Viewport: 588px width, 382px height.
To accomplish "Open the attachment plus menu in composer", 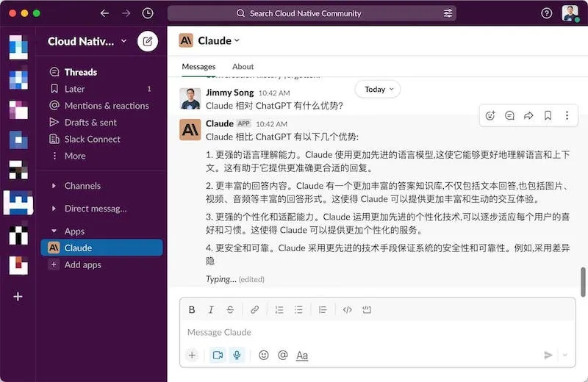I will tap(192, 355).
